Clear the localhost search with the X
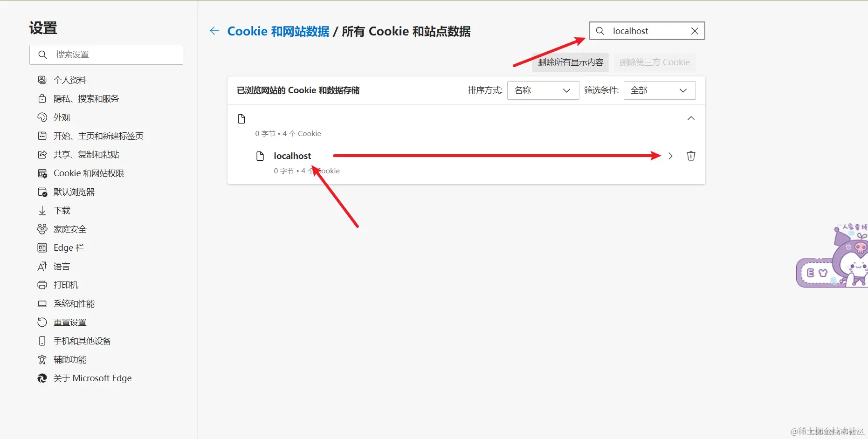Image resolution: width=868 pixels, height=439 pixels. [695, 31]
